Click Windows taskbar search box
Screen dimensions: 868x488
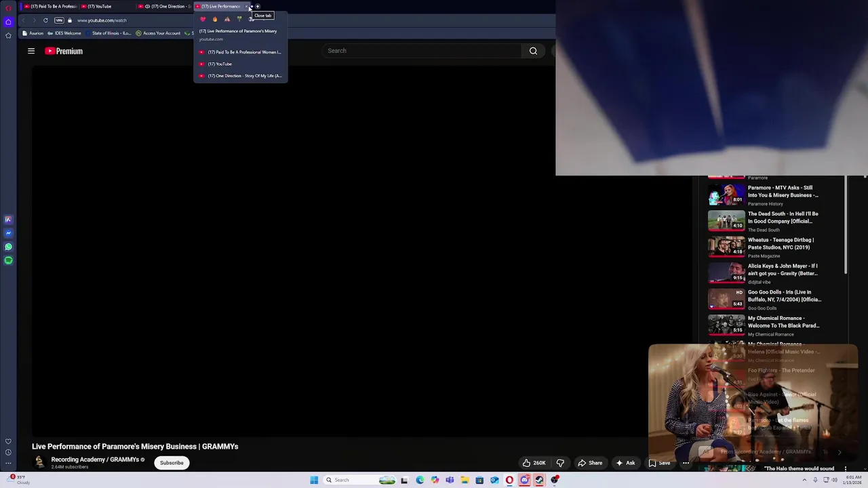pos(361,480)
